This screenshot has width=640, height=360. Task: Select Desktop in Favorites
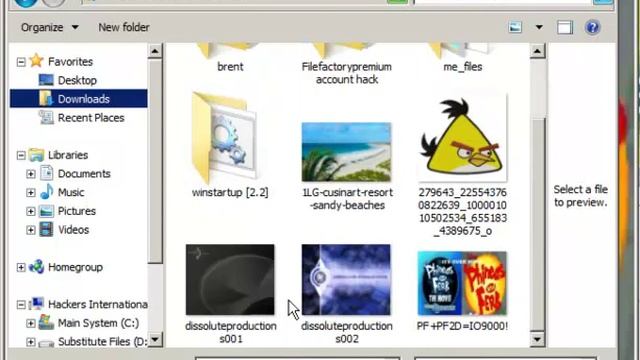(77, 80)
